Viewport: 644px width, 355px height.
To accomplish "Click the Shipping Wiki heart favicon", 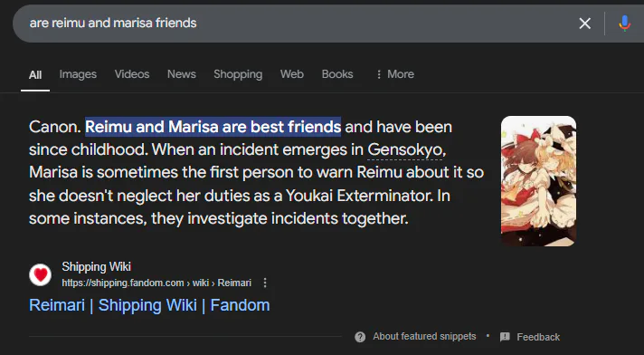I will tap(40, 274).
